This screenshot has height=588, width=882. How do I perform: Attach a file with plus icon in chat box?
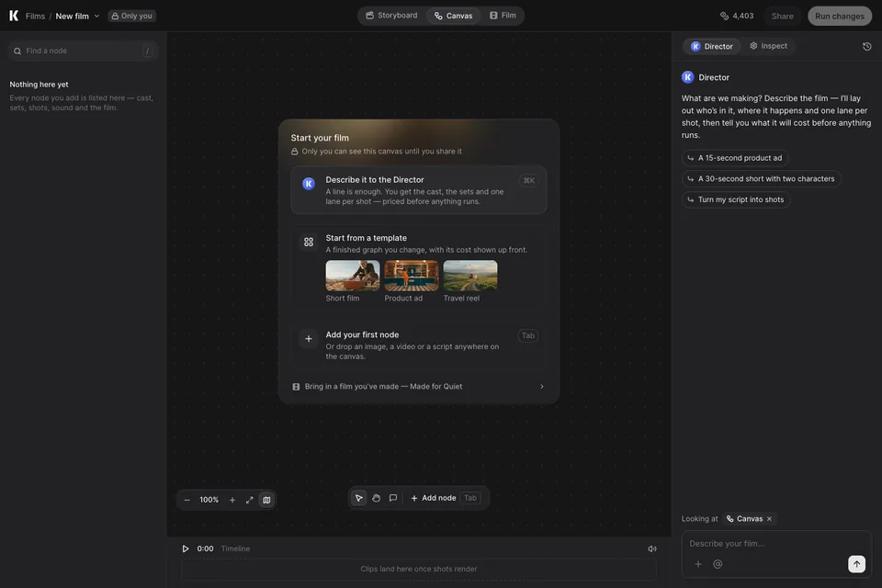(698, 564)
